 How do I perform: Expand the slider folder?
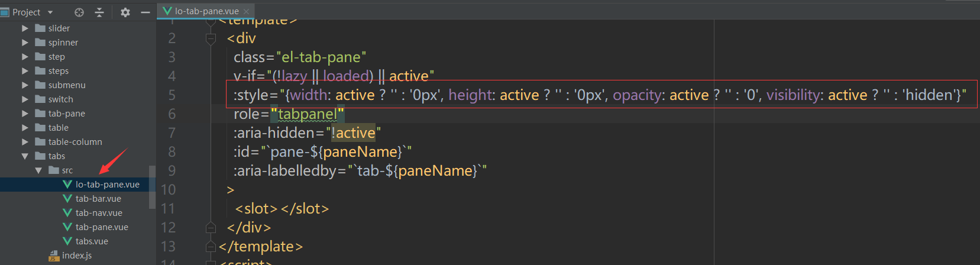25,28
